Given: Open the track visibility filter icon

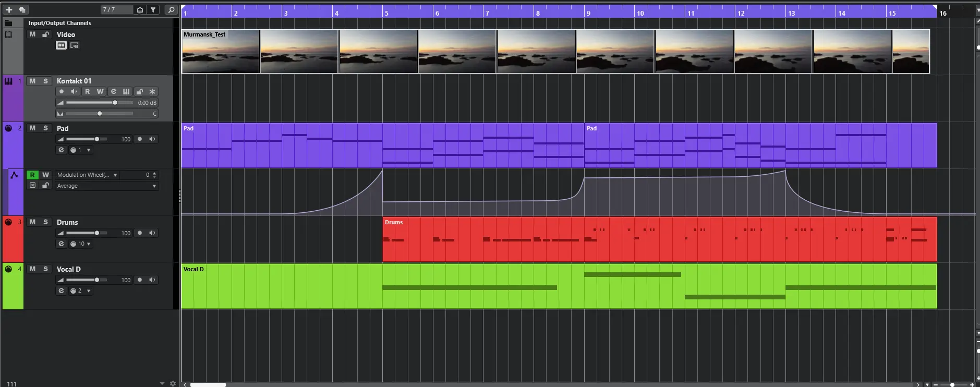Looking at the screenshot, I should [x=153, y=9].
